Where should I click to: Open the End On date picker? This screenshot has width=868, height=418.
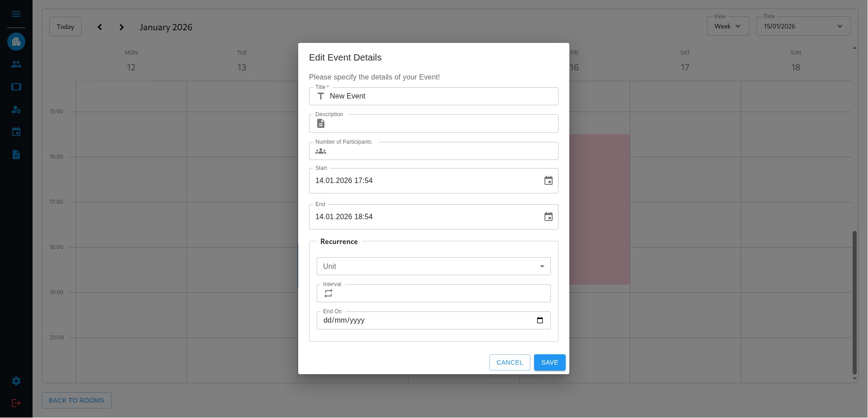point(540,320)
